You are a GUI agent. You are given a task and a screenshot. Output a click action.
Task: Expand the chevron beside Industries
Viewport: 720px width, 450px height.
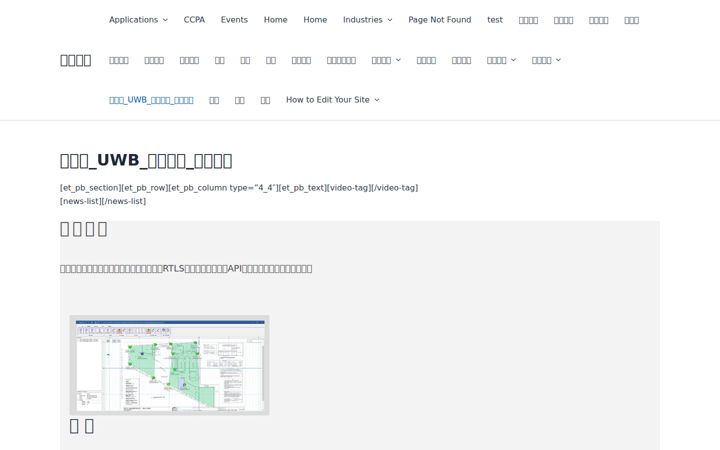390,20
